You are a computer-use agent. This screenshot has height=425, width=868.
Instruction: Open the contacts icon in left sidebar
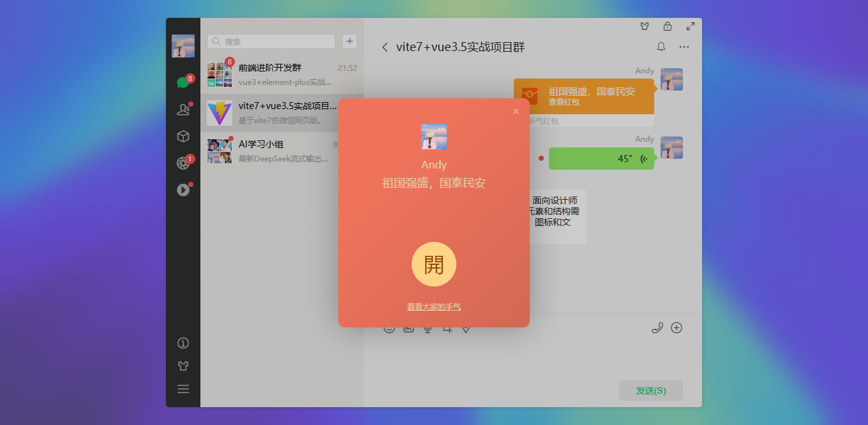[x=183, y=109]
